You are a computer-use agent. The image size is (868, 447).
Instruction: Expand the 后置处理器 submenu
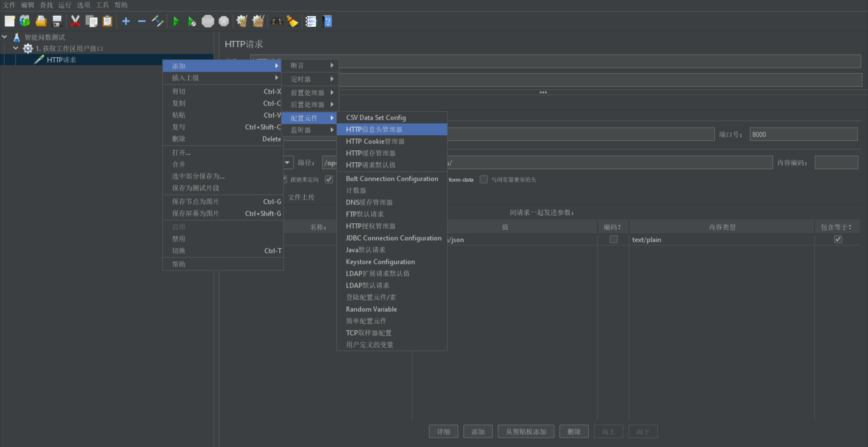click(x=310, y=104)
